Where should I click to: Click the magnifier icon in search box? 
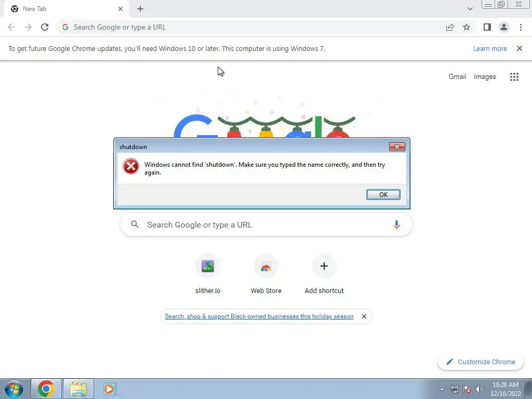pos(135,224)
